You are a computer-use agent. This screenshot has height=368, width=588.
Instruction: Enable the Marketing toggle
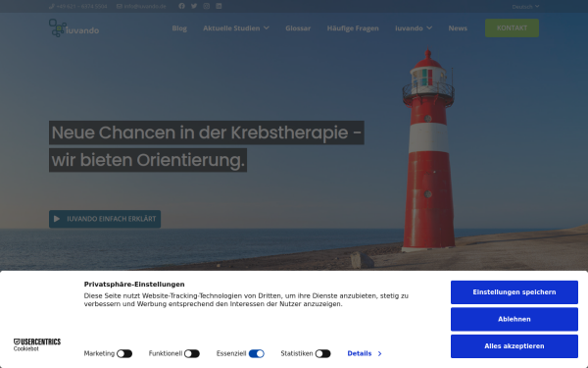[124, 353]
